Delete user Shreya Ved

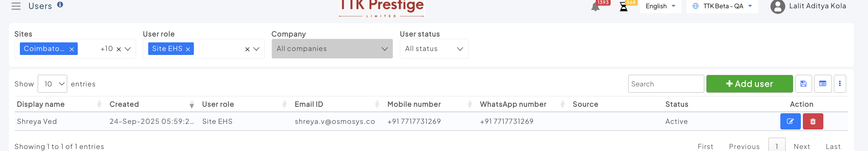[813, 121]
